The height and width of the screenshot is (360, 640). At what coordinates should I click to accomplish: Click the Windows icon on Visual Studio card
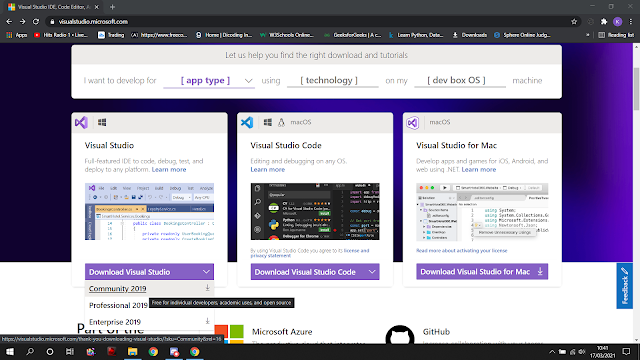click(102, 122)
